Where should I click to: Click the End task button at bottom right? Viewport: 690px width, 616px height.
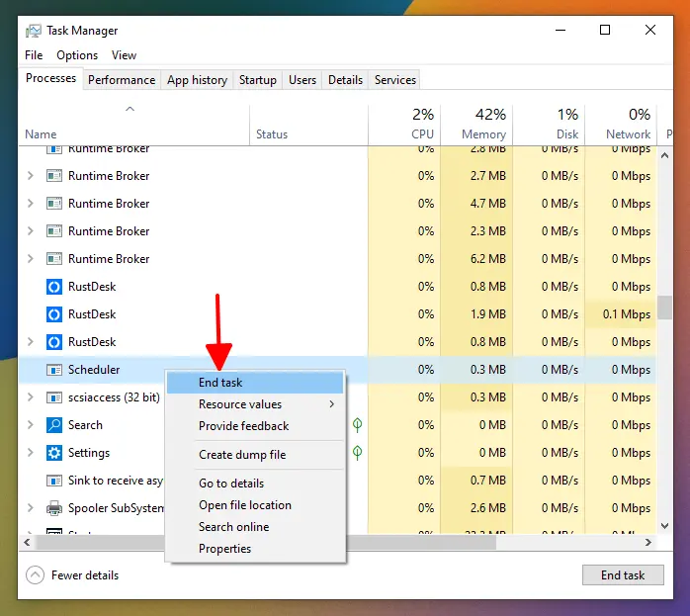[623, 575]
